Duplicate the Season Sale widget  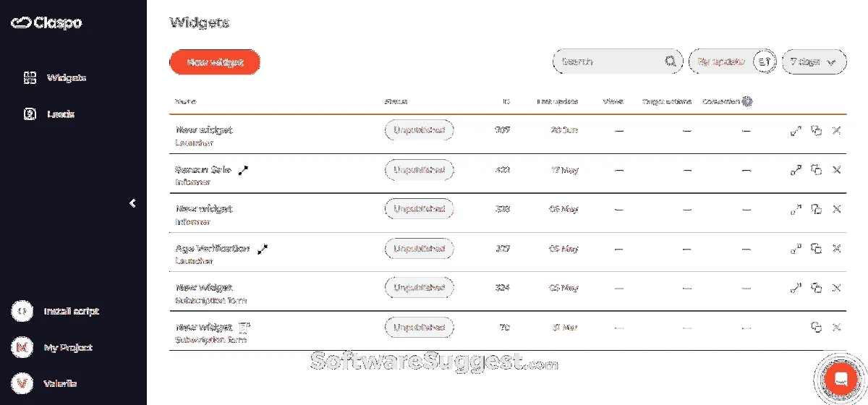[x=816, y=170]
